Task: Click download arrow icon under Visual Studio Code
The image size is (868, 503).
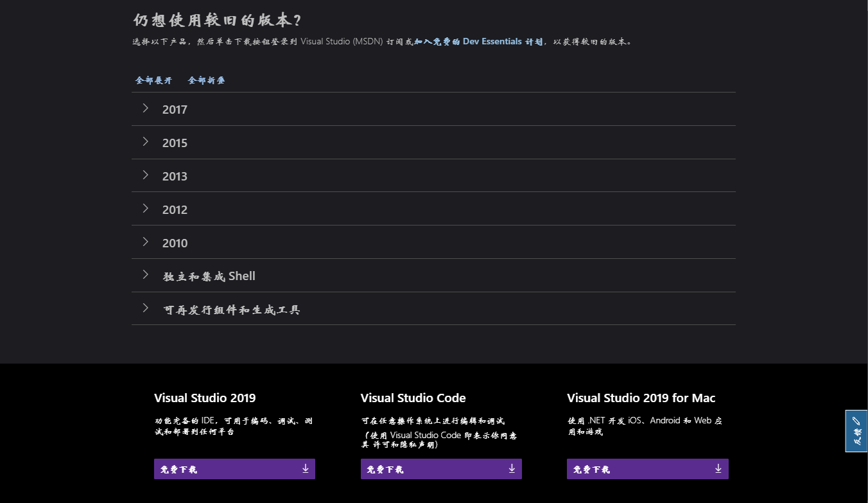Action: (x=512, y=468)
